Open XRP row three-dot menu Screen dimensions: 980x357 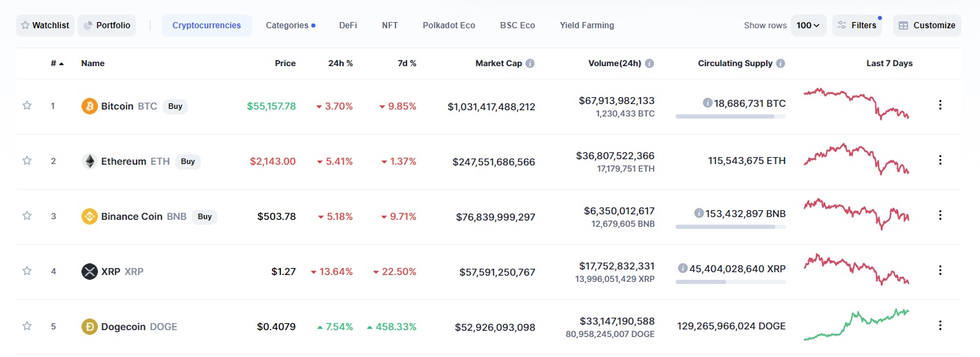(940, 270)
